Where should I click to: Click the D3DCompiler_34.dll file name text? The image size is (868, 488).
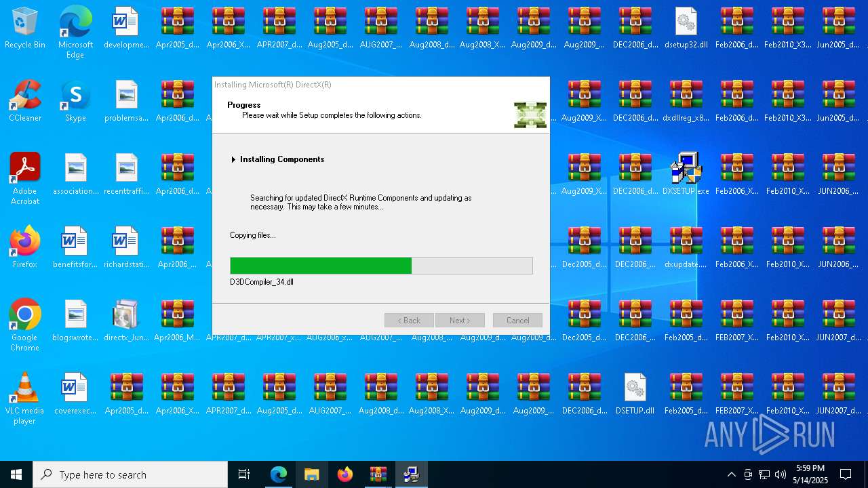pyautogui.click(x=262, y=282)
